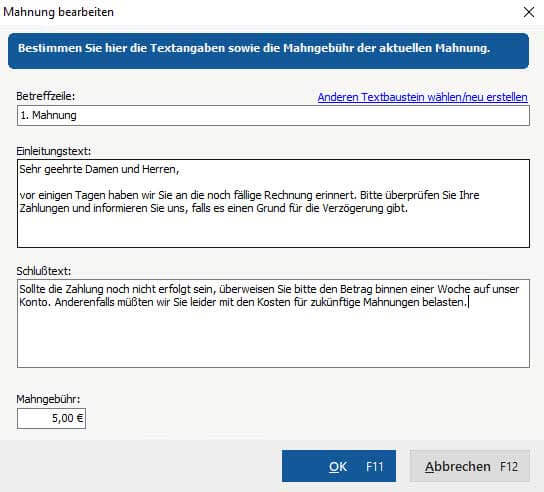The image size is (544, 492).
Task: Click the Betreffzeile label
Action: pyautogui.click(x=45, y=96)
